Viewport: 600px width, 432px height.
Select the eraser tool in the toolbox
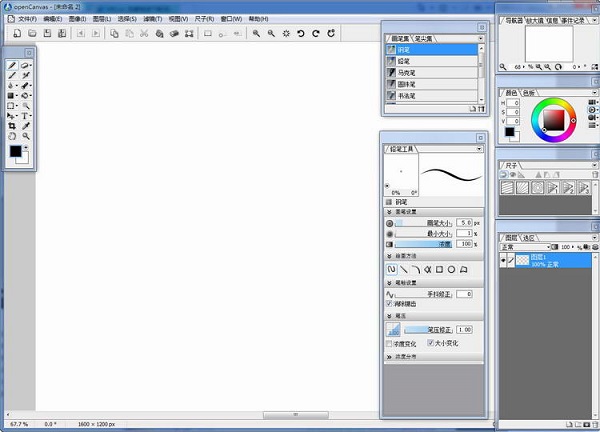[x=25, y=65]
